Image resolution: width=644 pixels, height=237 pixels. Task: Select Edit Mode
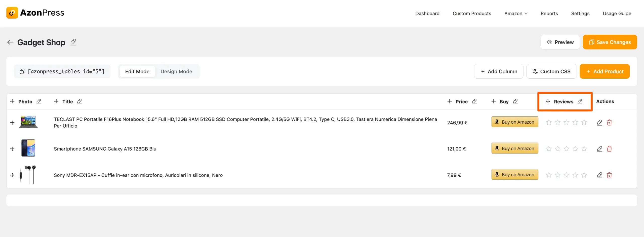137,71
